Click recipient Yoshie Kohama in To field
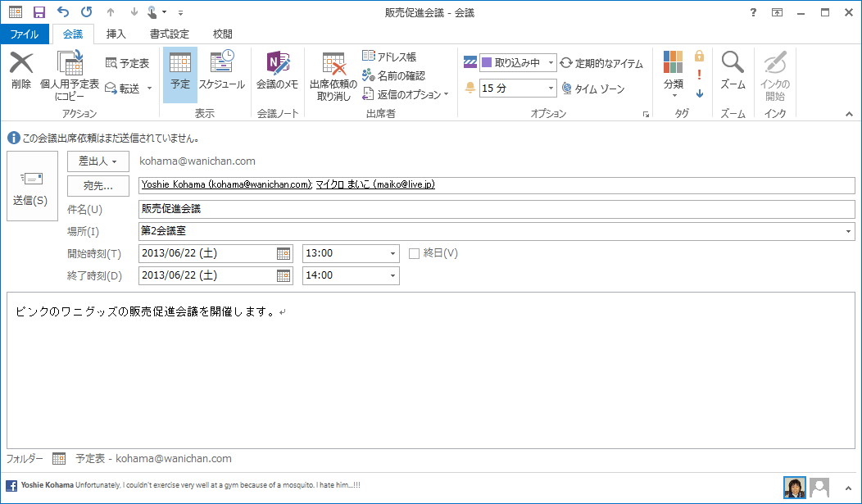The image size is (862, 504). pos(226,184)
